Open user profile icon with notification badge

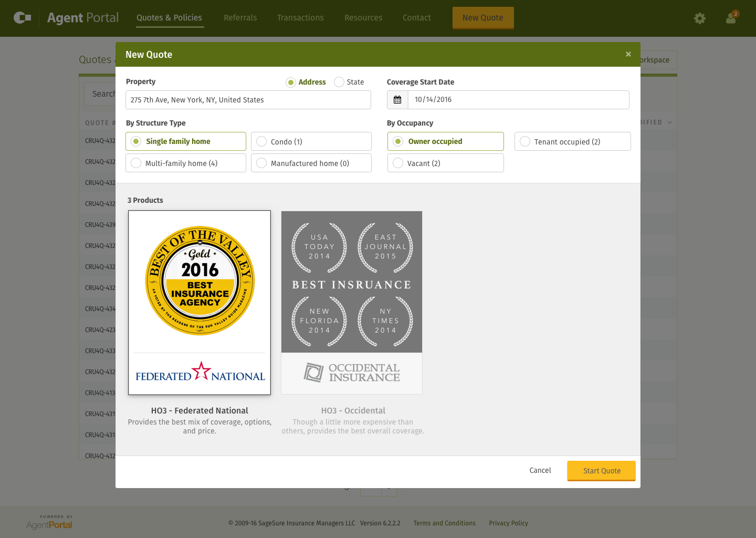pos(731,18)
